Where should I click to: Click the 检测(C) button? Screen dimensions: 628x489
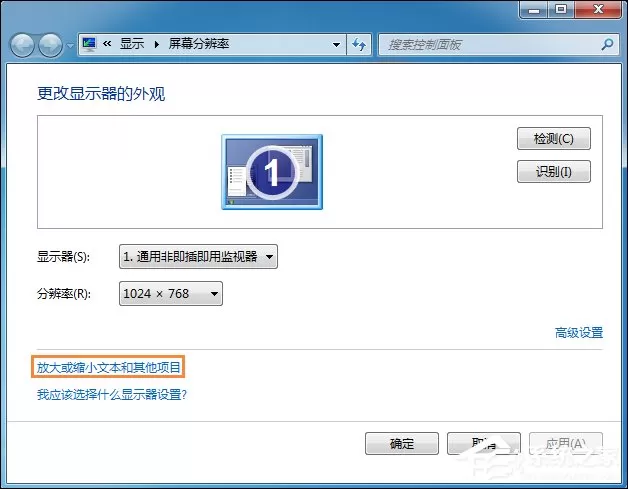[554, 139]
